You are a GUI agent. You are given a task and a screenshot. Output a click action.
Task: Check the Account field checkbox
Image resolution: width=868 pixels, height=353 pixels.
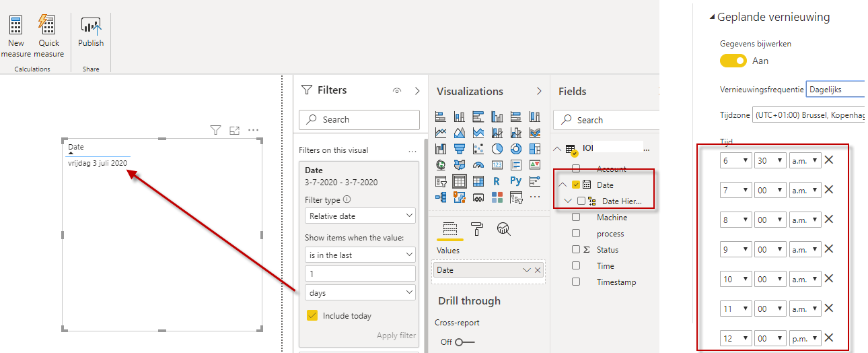576,168
